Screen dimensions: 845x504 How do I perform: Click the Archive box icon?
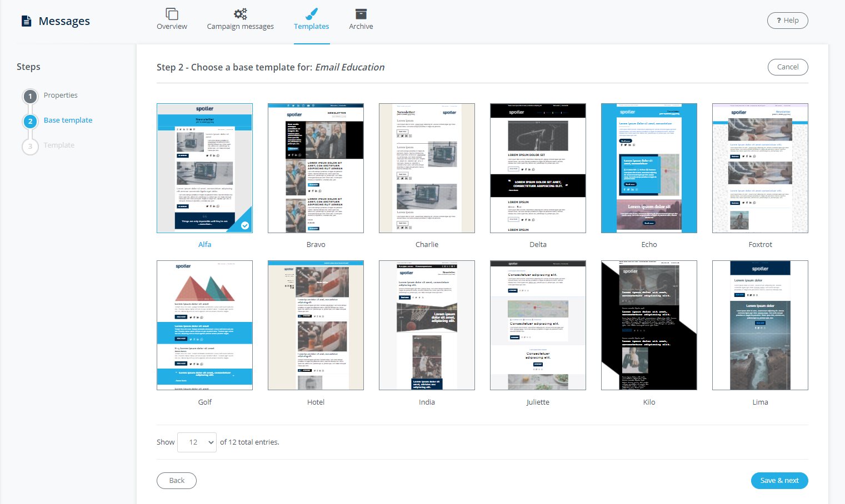[361, 14]
